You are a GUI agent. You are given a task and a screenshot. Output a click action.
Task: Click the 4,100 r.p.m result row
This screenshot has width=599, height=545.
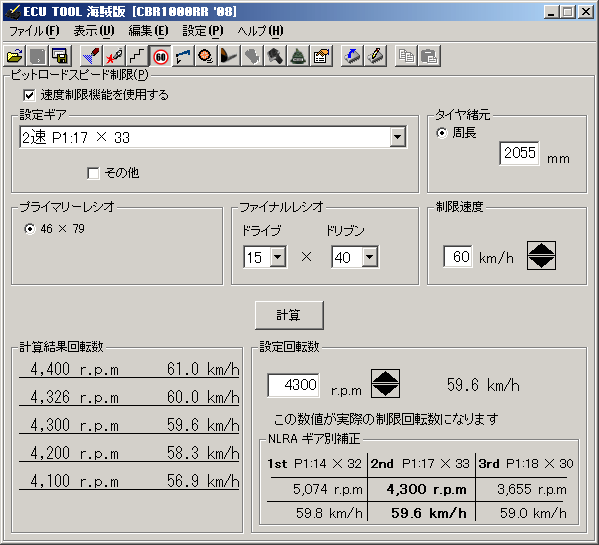coord(129,481)
